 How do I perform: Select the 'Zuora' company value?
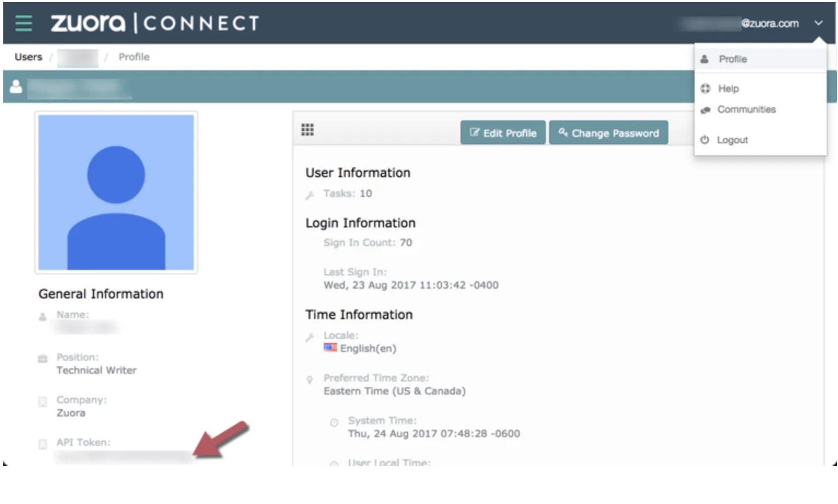tap(71, 413)
